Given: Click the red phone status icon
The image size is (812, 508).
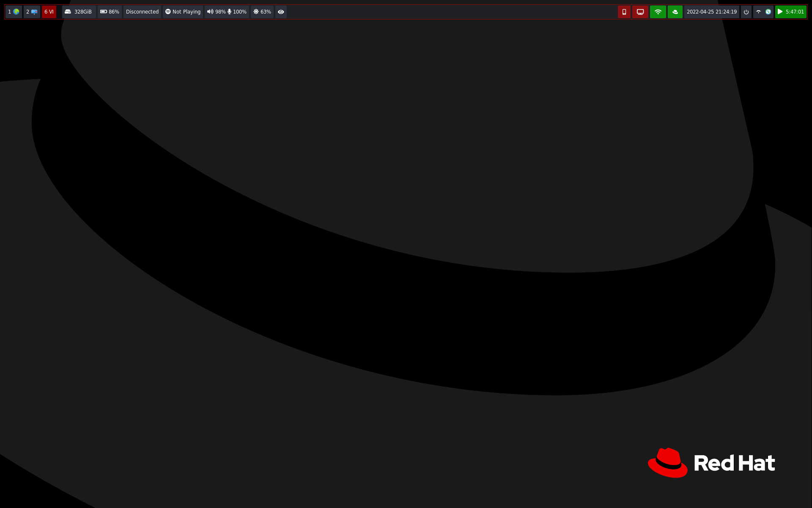Looking at the screenshot, I should click(x=624, y=12).
